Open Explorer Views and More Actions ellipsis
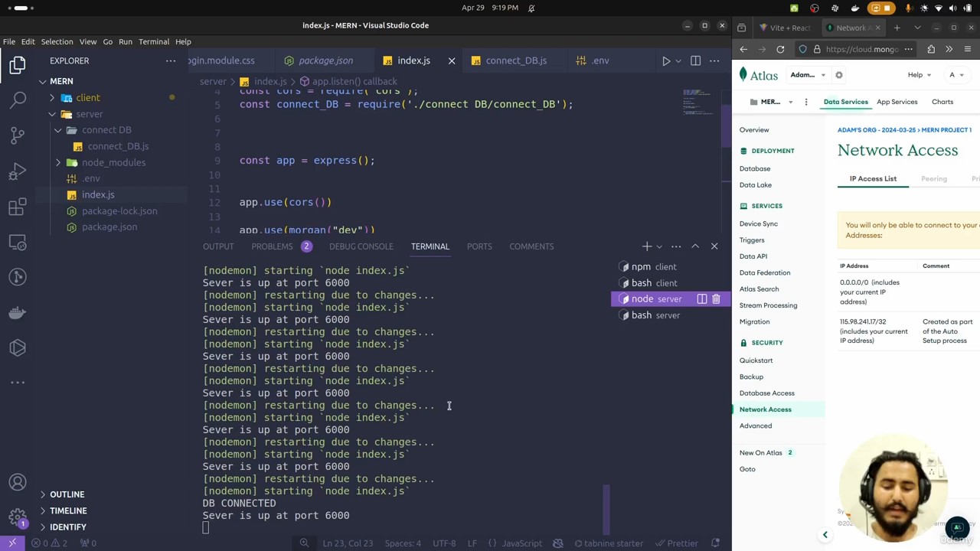The width and height of the screenshot is (980, 551). point(170,60)
